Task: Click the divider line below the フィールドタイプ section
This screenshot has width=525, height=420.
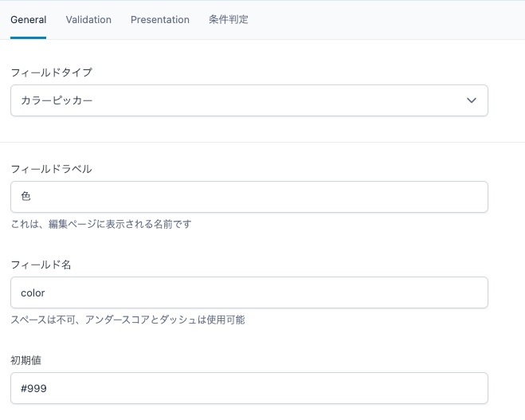Action: point(262,142)
